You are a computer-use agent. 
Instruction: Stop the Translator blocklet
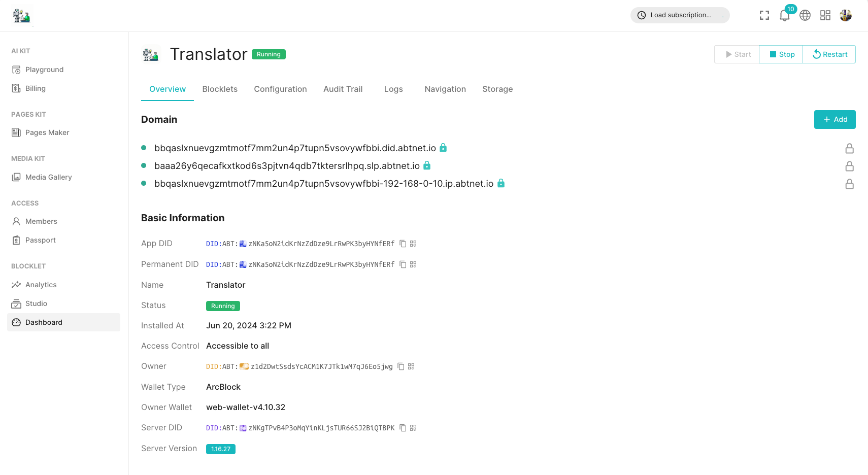pos(781,54)
